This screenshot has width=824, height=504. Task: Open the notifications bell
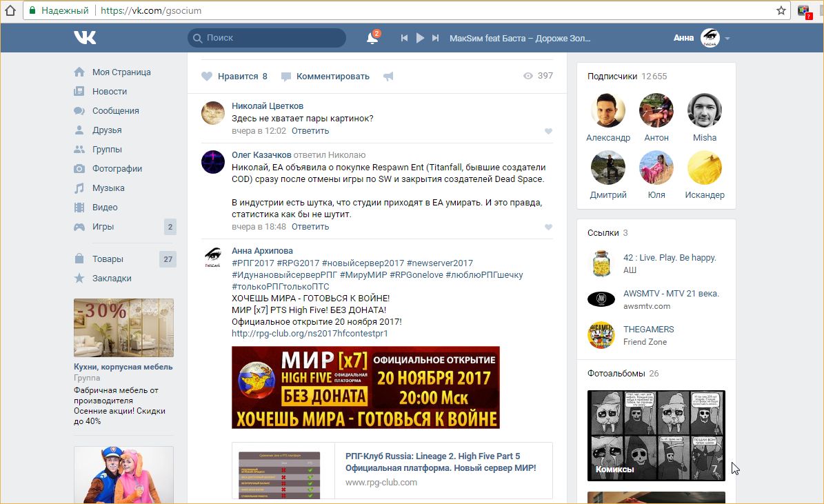[x=372, y=39]
